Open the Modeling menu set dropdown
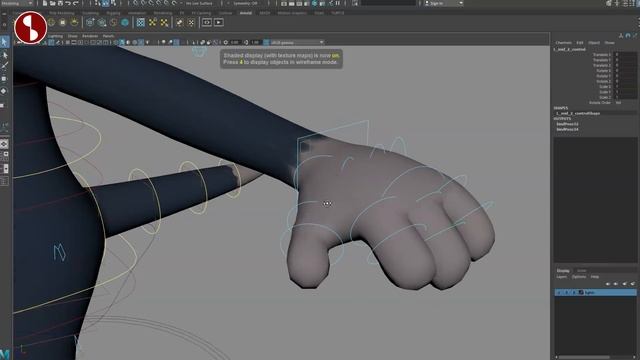 coord(17,3)
